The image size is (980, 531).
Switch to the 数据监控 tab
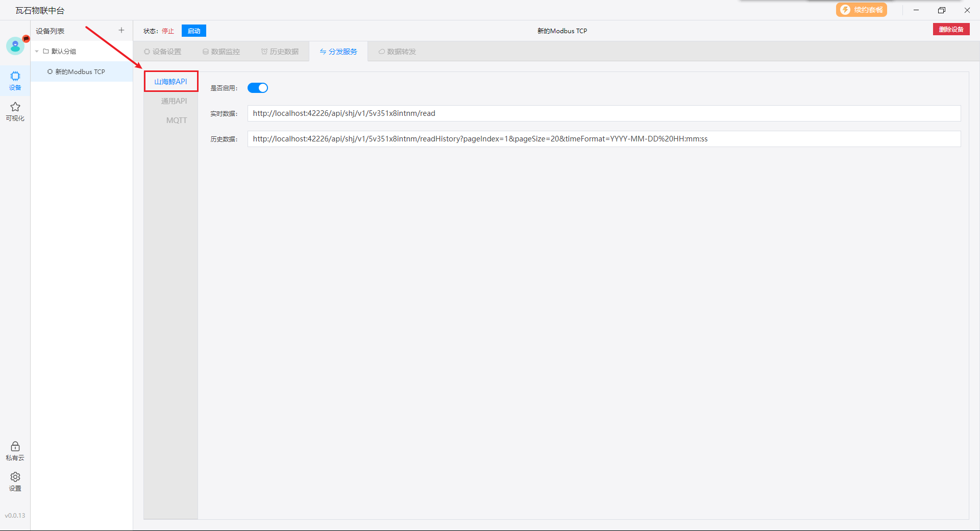221,52
